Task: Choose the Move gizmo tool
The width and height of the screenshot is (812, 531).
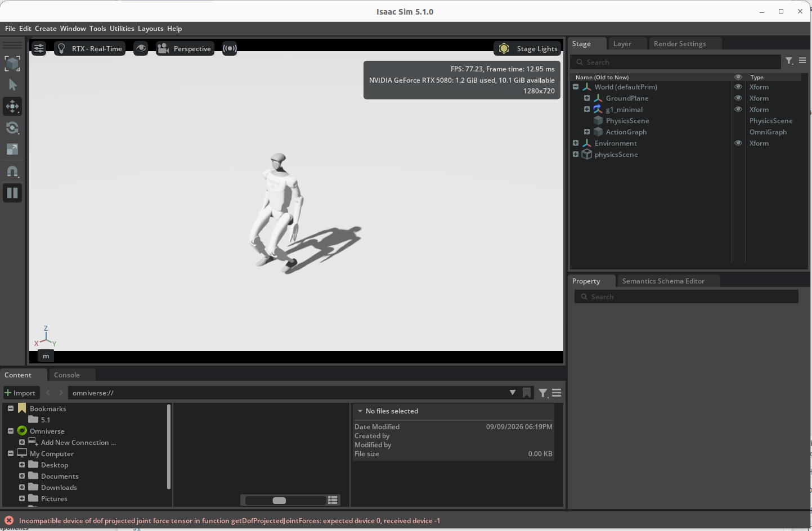Action: (x=12, y=106)
